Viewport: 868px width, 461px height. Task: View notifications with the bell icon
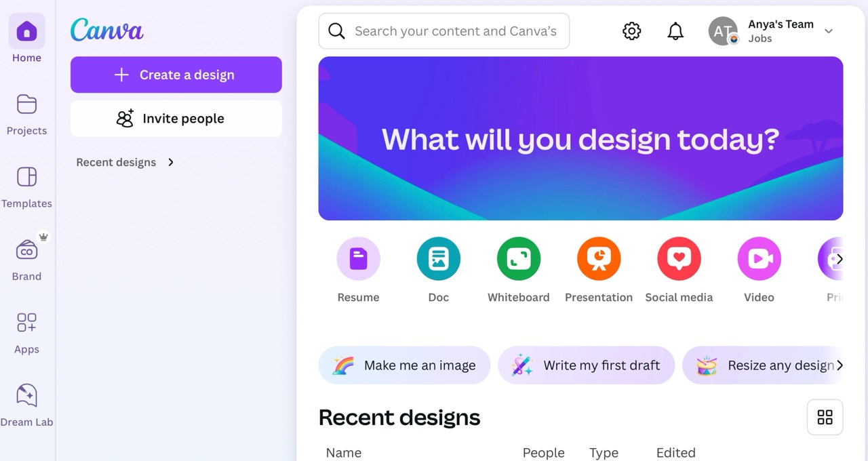pos(675,31)
